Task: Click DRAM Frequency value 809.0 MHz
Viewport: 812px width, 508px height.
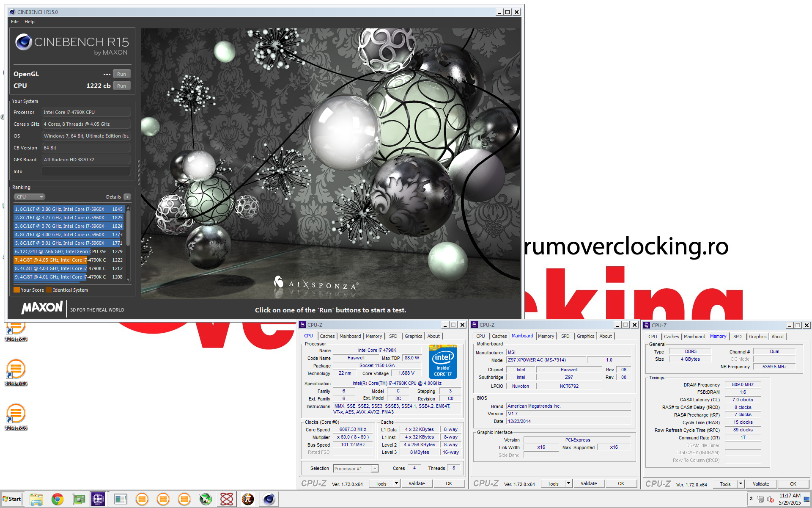Action: tap(743, 384)
